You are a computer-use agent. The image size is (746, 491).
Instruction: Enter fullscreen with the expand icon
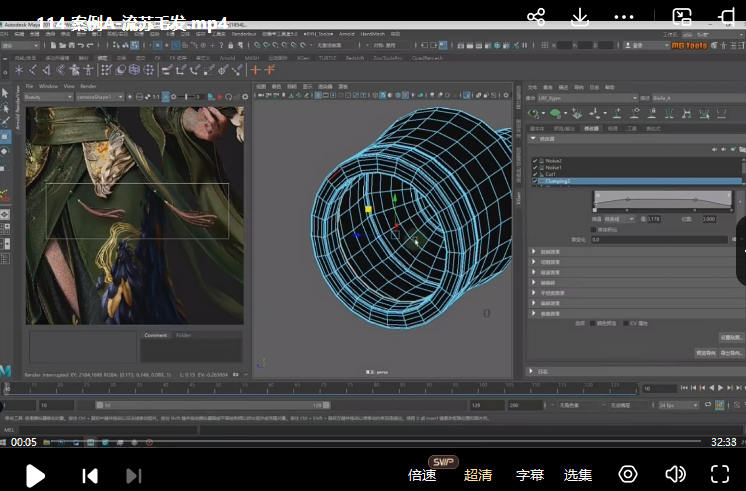[x=720, y=474]
